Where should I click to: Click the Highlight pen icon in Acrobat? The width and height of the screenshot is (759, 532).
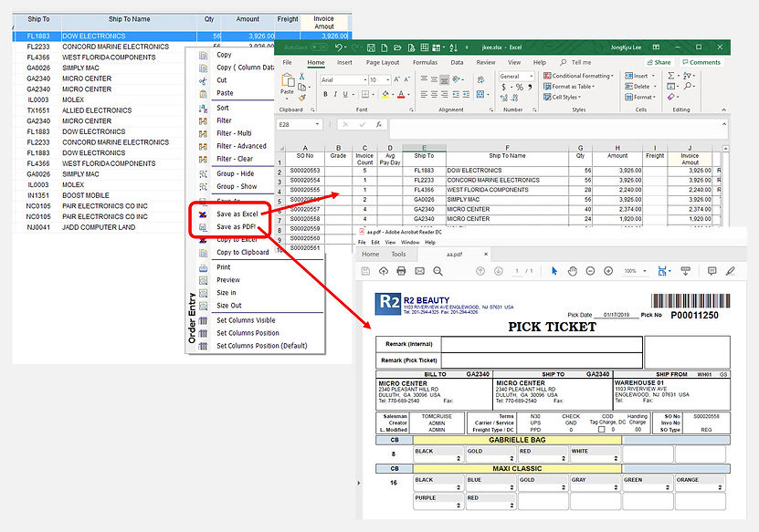(x=731, y=271)
